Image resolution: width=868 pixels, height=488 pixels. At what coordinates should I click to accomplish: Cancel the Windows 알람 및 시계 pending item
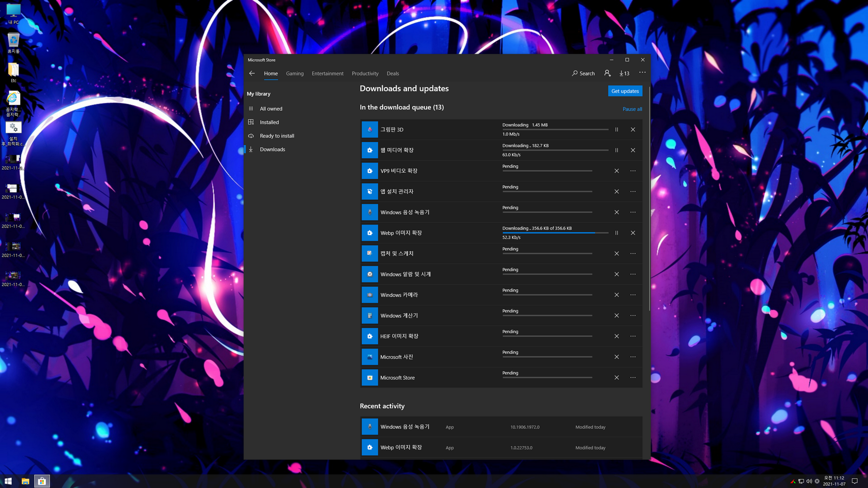click(x=617, y=274)
